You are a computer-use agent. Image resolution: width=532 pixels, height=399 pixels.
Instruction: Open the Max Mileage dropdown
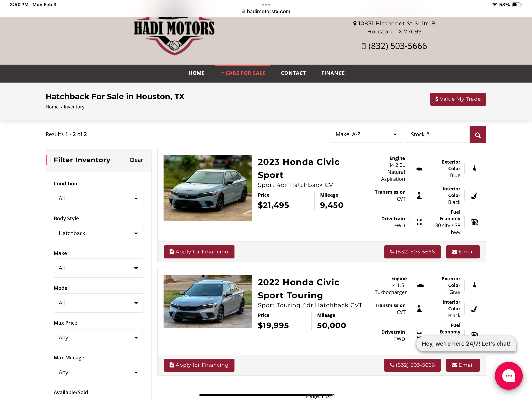(99, 373)
